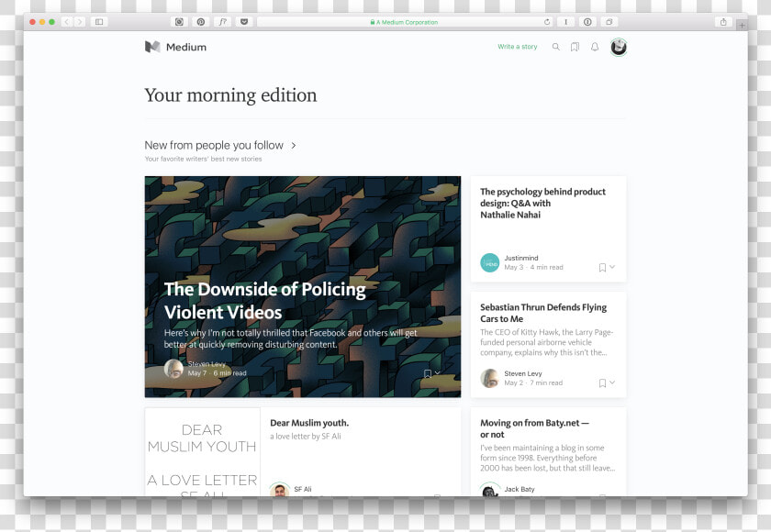Screen dimensions: 771x532
Task: Open Justinmind author name link
Action: (x=521, y=258)
